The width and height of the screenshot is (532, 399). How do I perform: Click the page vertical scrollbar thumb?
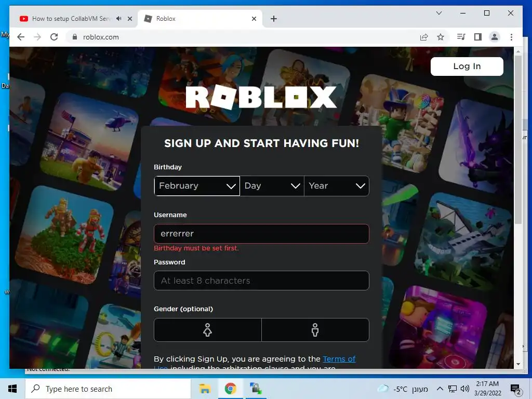pos(518,139)
